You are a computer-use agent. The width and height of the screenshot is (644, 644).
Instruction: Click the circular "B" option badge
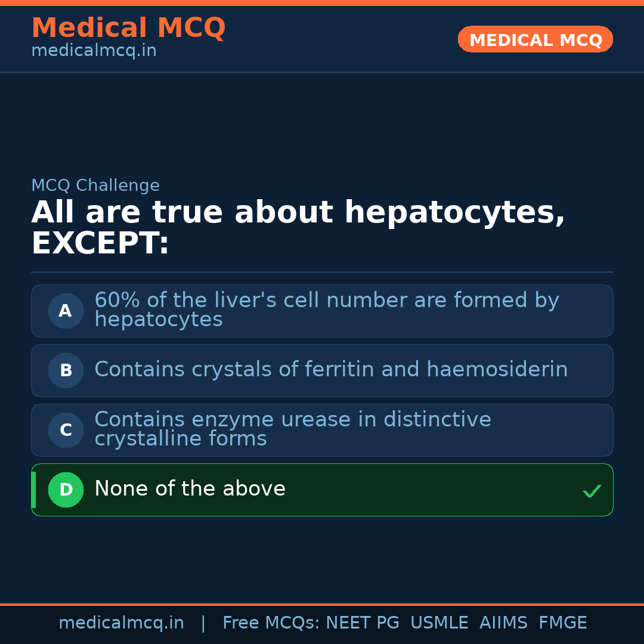tap(66, 370)
